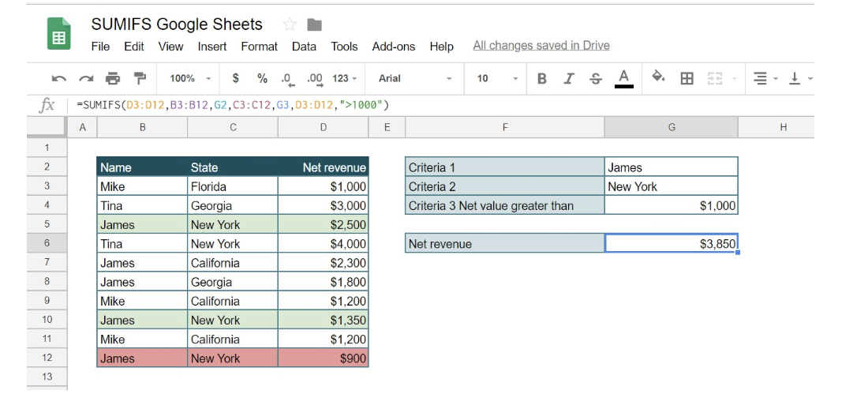This screenshot has width=868, height=409.
Task: Select the Paint format roller tool
Action: pyautogui.click(x=140, y=78)
